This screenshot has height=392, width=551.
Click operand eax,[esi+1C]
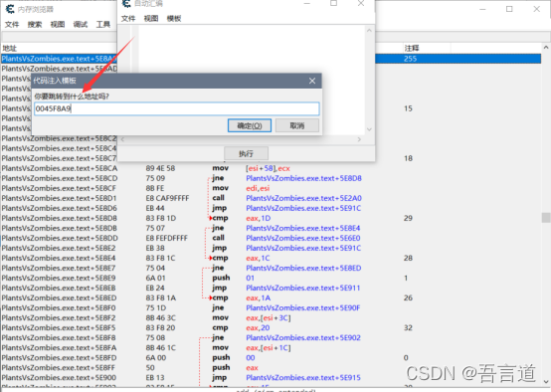[269, 347]
